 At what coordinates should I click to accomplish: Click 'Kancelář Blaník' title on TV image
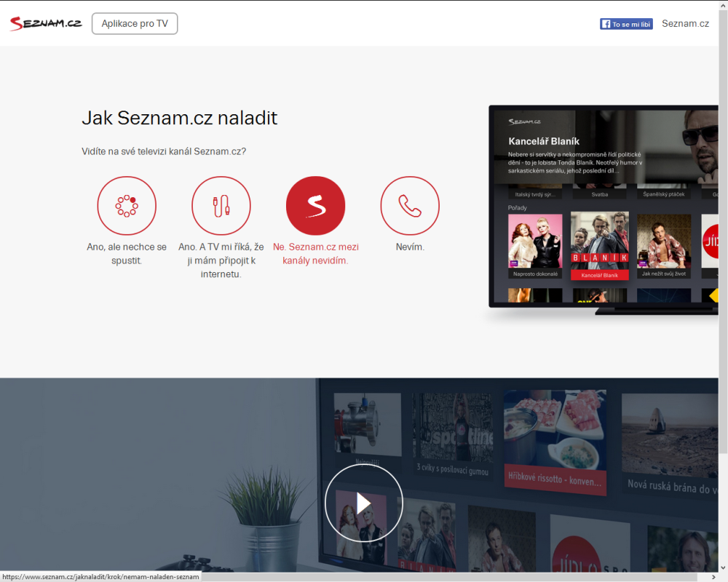(x=544, y=141)
